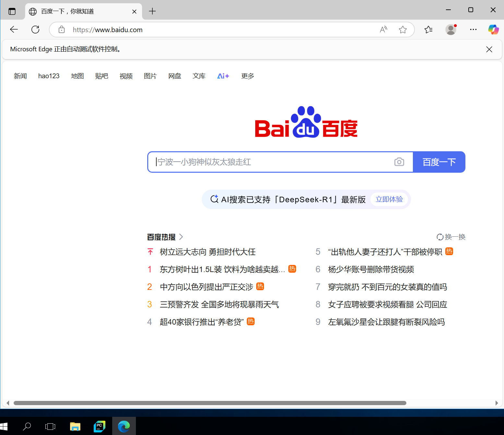Search by image camera icon
This screenshot has height=435, width=504.
point(399,162)
